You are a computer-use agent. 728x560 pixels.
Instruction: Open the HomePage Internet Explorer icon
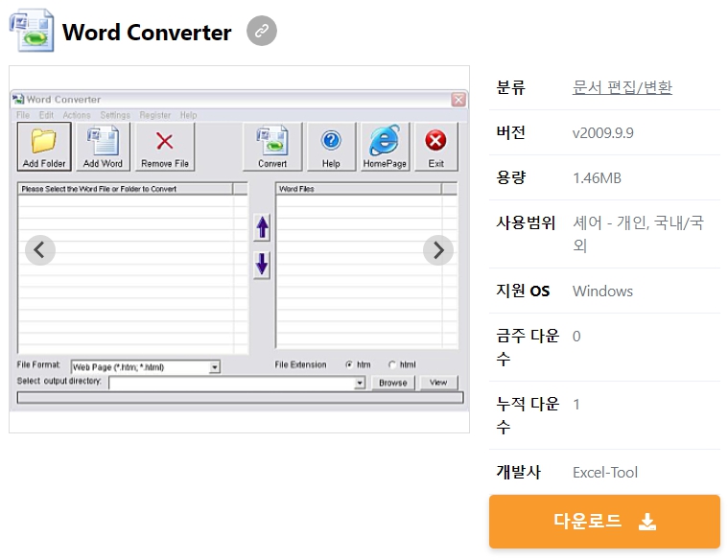[x=385, y=140]
